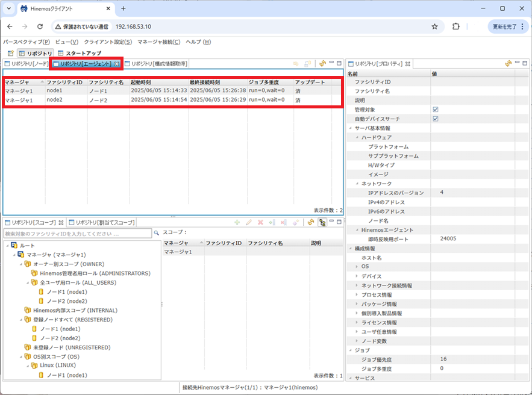Click the pencil edit icon

click(x=249, y=222)
